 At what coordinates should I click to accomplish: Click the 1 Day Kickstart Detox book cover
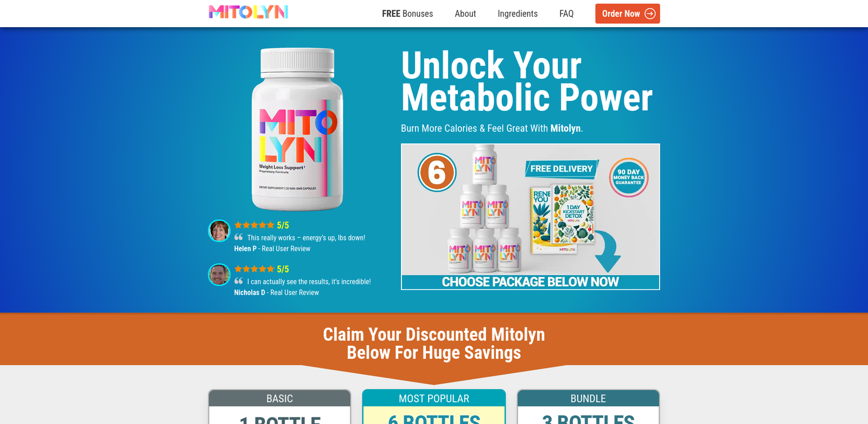pyautogui.click(x=573, y=215)
